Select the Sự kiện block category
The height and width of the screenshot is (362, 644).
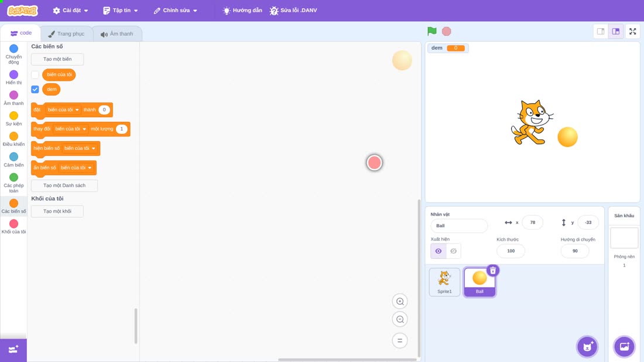[x=13, y=118]
